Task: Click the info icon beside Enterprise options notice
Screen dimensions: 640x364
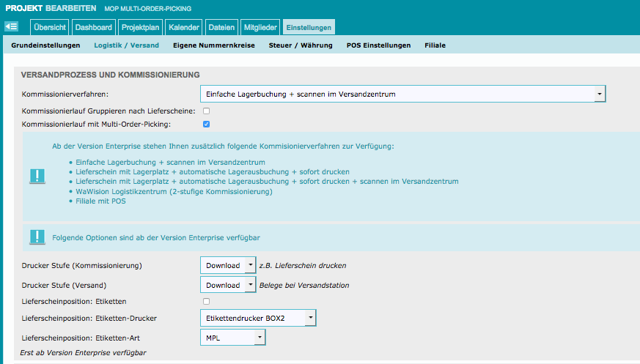Action: [x=37, y=237]
